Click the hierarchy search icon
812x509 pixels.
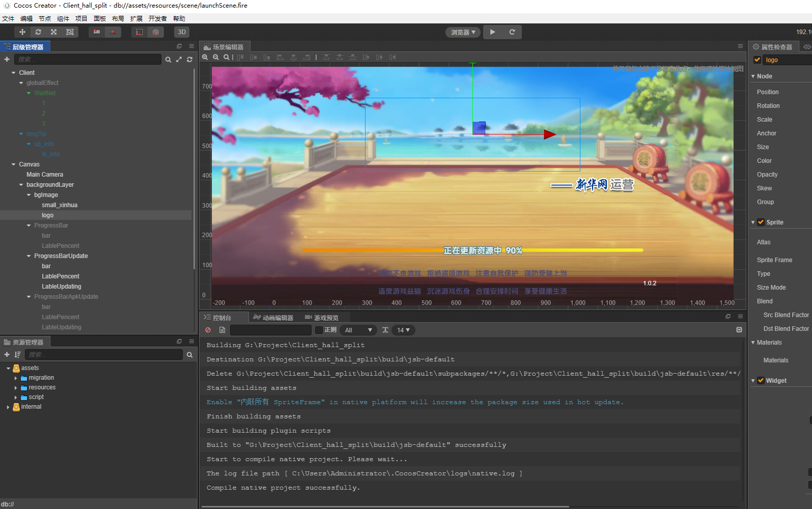coord(168,60)
